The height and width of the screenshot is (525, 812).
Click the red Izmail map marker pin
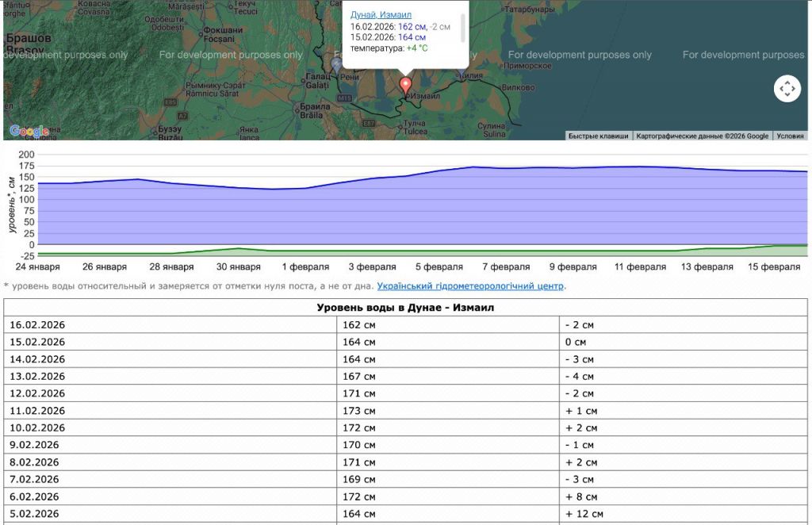406,86
